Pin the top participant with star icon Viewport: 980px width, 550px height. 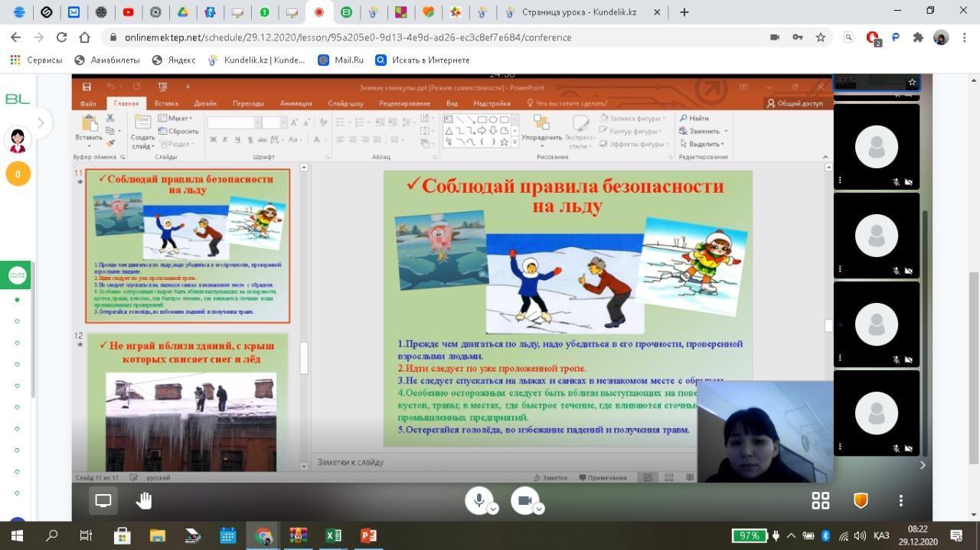911,82
